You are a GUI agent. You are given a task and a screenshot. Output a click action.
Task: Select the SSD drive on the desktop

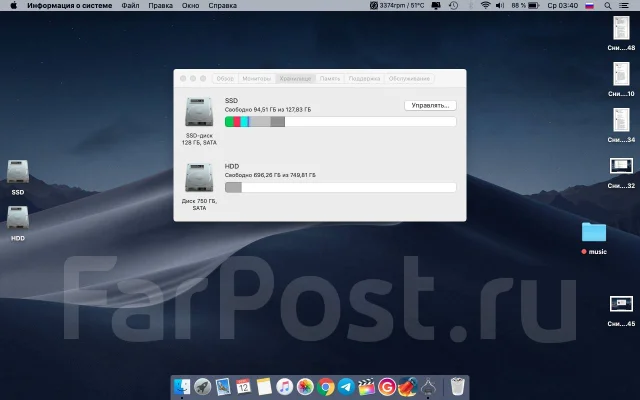point(18,172)
